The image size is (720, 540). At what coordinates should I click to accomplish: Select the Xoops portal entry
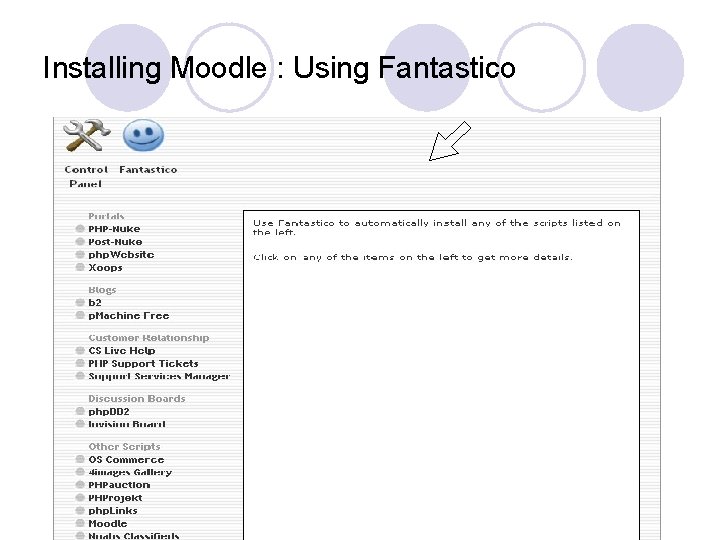105,267
